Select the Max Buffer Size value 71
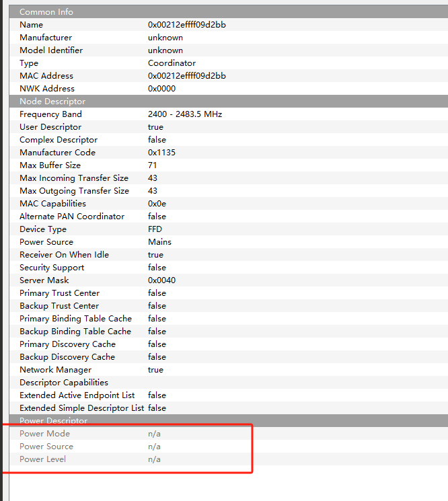The width and height of the screenshot is (448, 501). pos(153,165)
